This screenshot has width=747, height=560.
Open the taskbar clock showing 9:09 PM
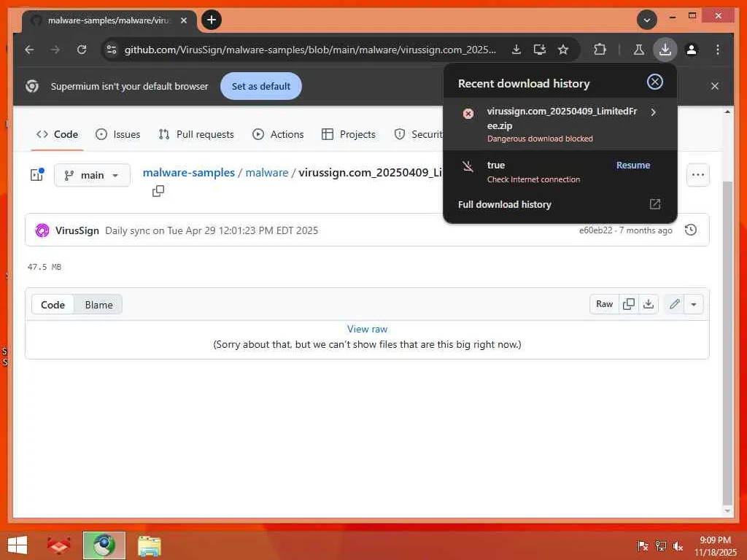[x=715, y=545]
